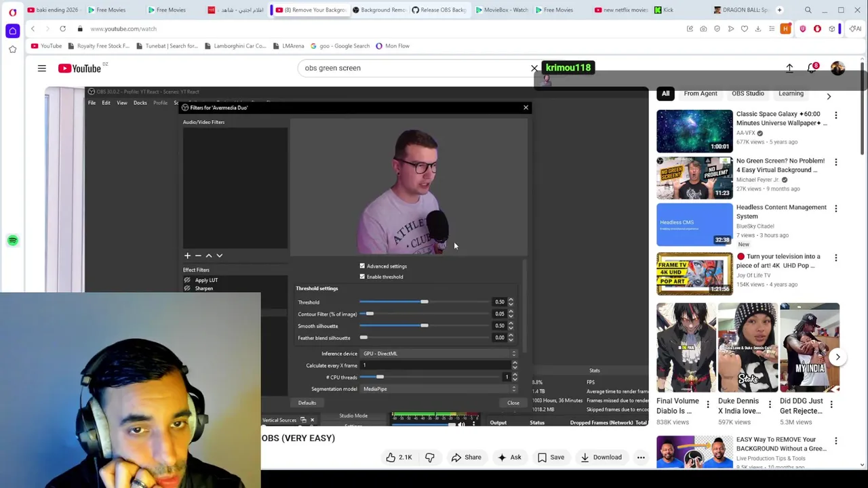Open a new tab with plus icon

779,10
